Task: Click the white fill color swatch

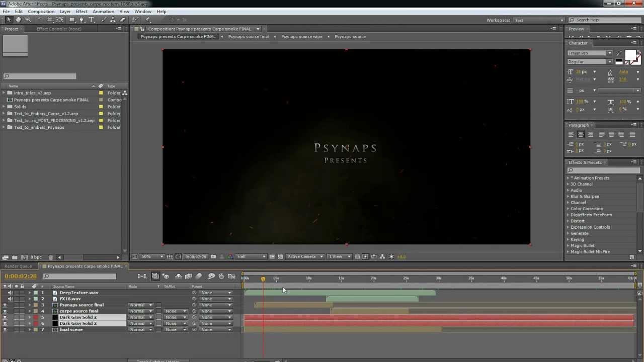Action: pos(629,55)
